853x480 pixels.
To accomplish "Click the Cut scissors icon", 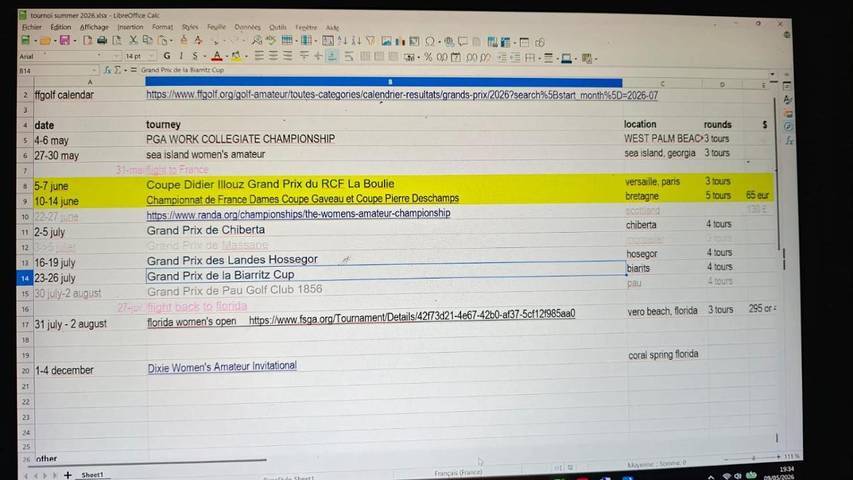I will click(133, 41).
